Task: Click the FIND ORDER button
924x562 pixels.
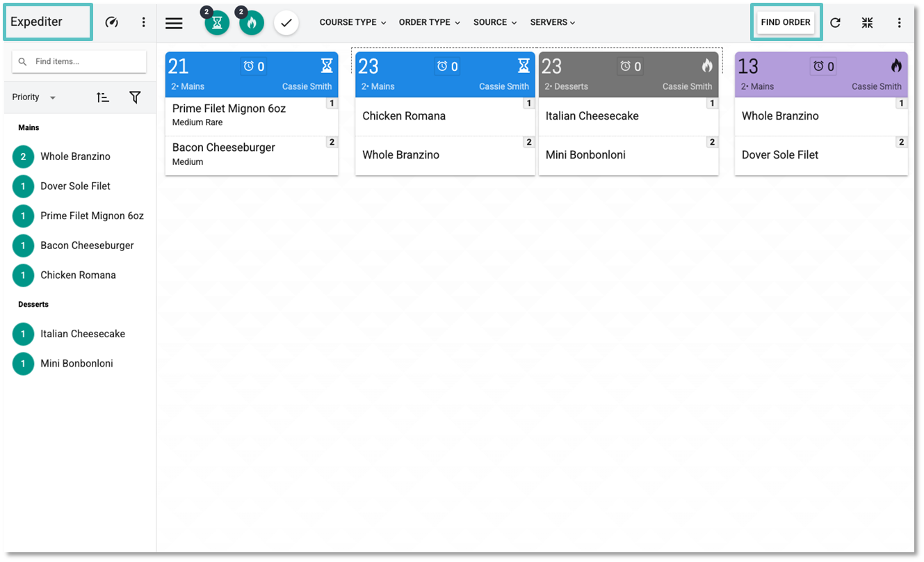Action: 786,22
